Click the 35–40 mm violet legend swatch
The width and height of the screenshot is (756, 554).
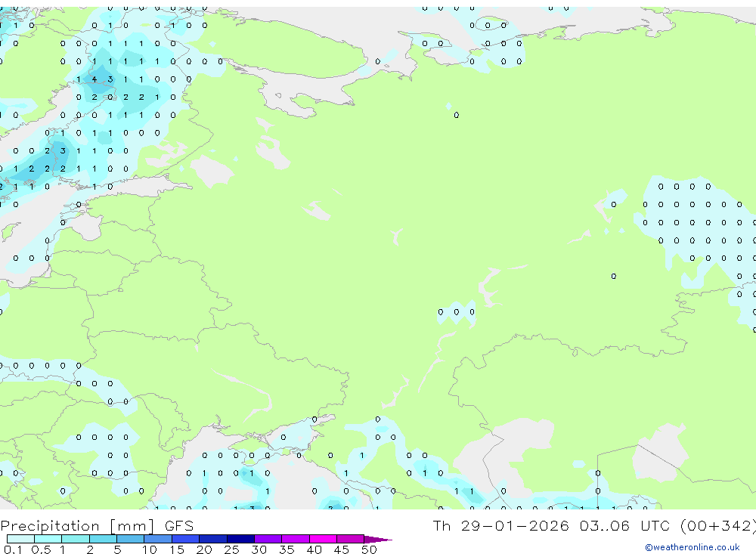[296, 539]
